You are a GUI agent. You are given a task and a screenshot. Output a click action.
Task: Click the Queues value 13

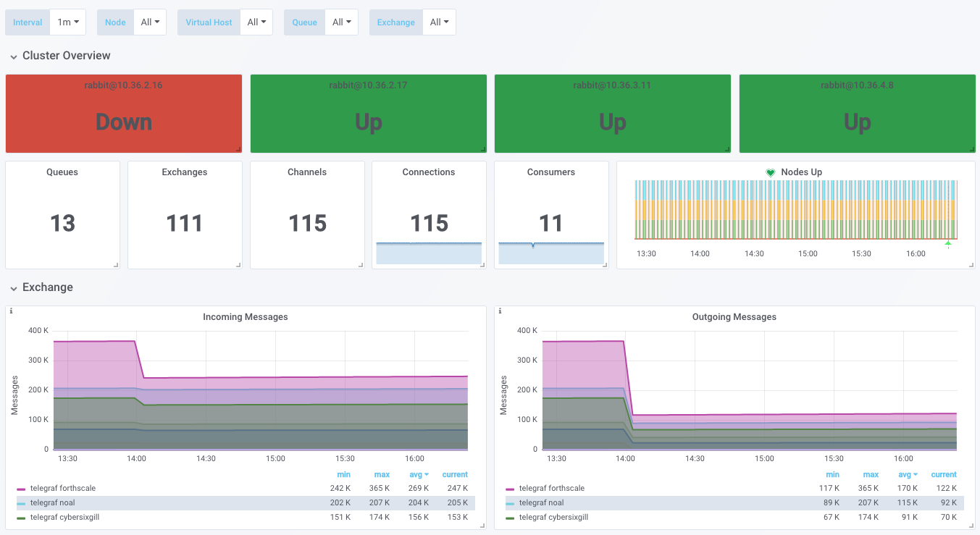pos(62,223)
